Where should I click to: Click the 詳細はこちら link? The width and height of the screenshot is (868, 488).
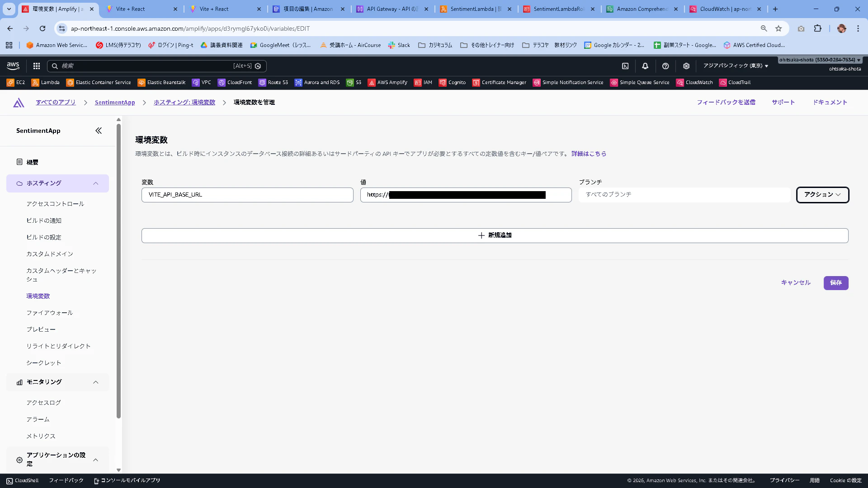(x=589, y=154)
